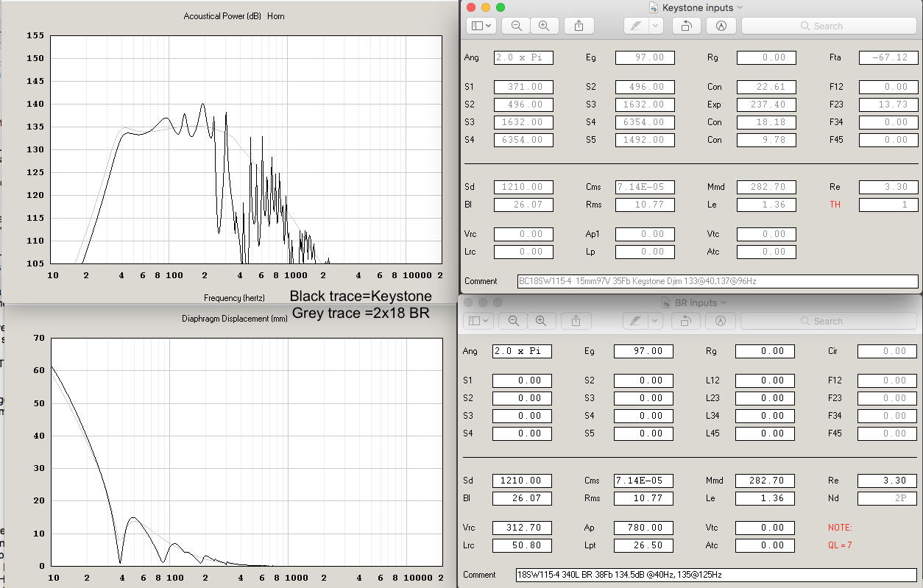Click Con value 22.61 in Keystone inputs
The image size is (923, 588).
766,87
